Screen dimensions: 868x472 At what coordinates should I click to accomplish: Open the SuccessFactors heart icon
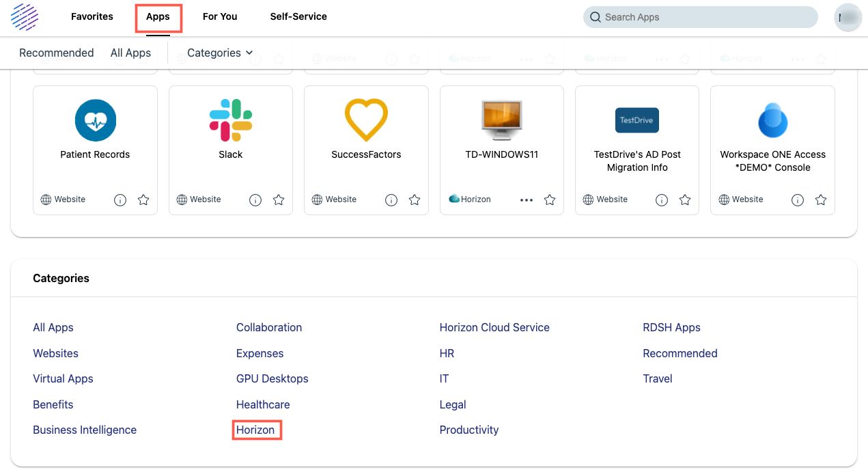click(x=366, y=120)
